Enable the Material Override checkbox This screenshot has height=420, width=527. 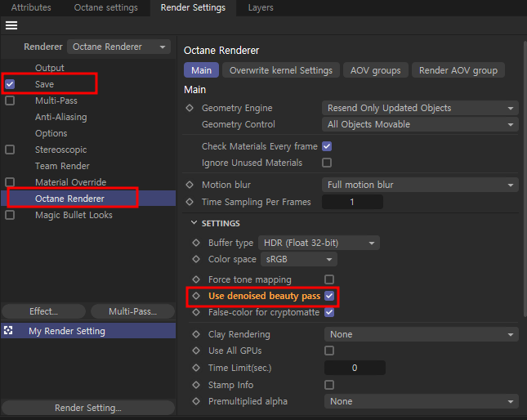[10, 182]
